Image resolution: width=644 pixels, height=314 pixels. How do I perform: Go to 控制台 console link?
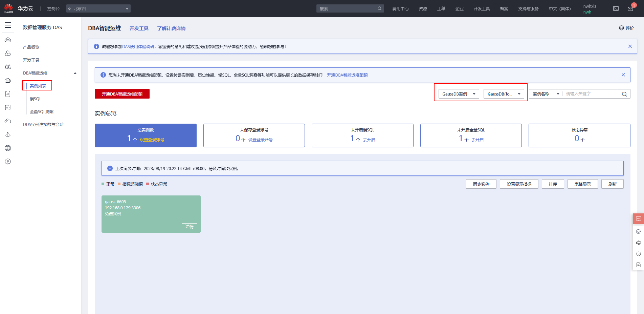click(53, 9)
